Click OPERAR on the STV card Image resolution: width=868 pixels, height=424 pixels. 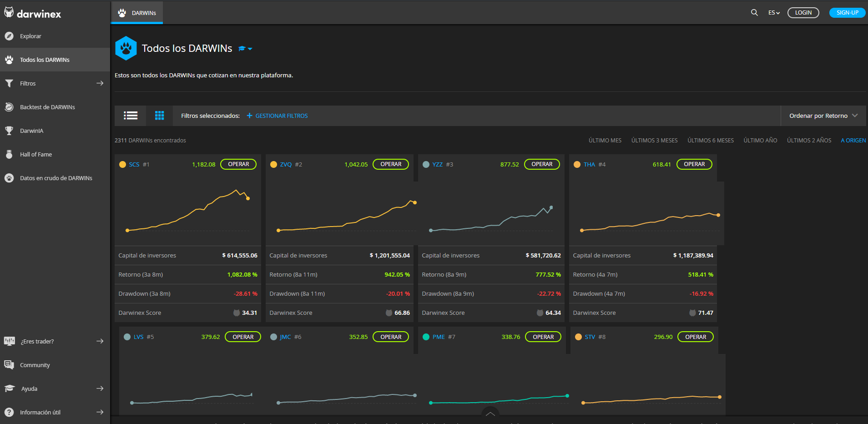click(696, 337)
